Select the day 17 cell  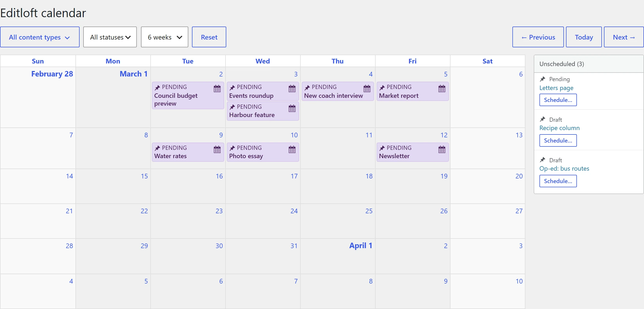pyautogui.click(x=263, y=186)
